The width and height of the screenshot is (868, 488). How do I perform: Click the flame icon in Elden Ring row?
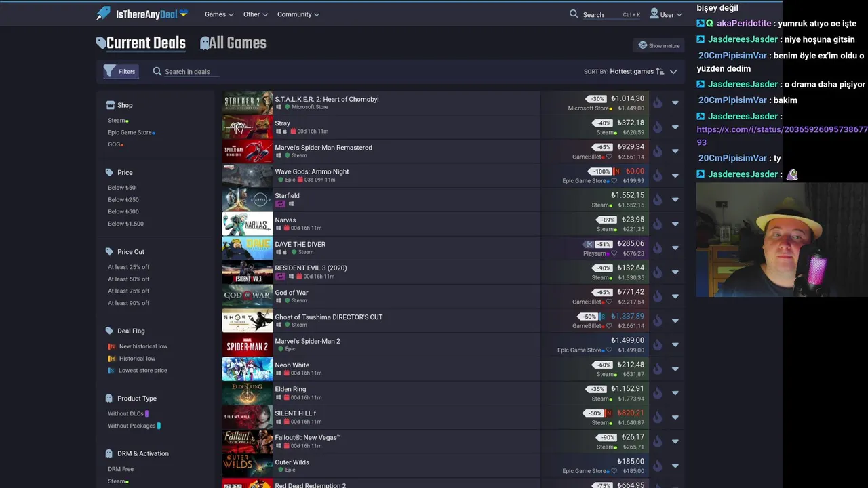tap(657, 393)
